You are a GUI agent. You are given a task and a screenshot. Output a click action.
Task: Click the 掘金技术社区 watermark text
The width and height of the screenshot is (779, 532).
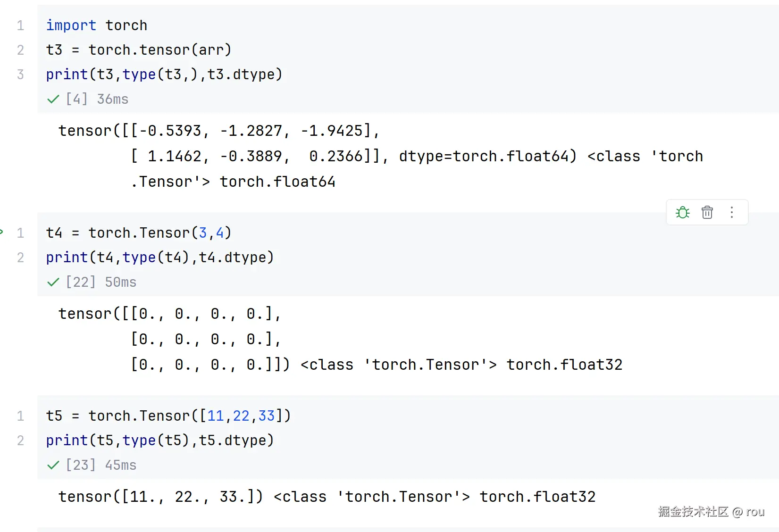pos(693,512)
